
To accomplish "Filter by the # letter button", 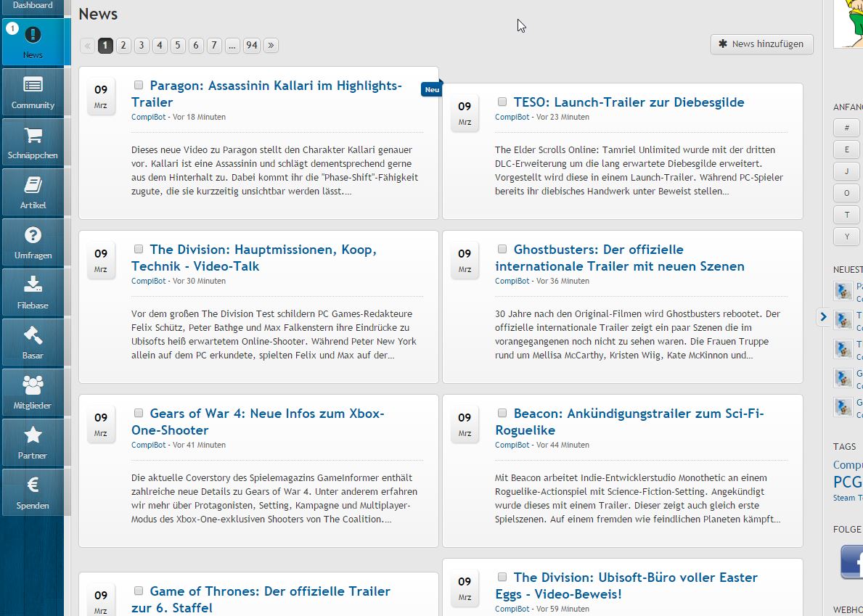I will pos(846,128).
